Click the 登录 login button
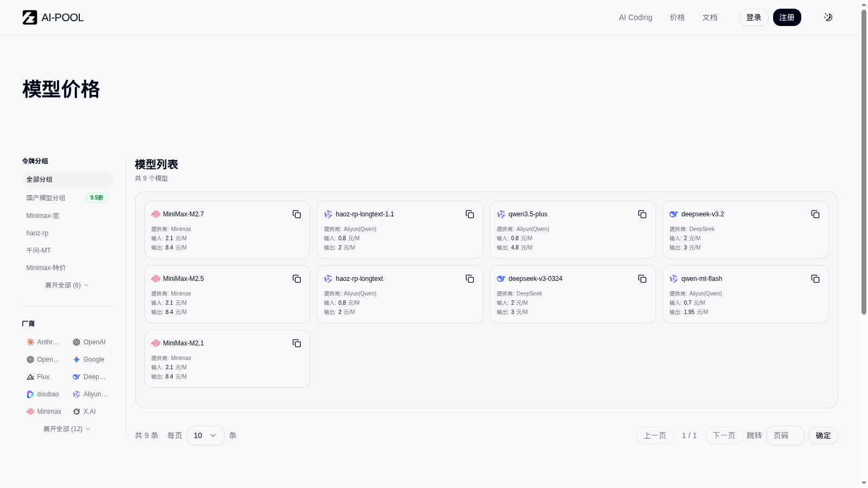 click(754, 17)
